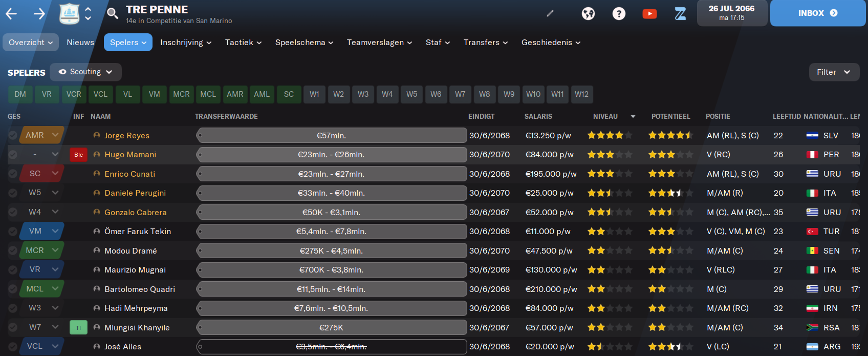The image size is (868, 356).
Task: Click Jorge Reyes €57mln transfer value bar
Action: [332, 136]
